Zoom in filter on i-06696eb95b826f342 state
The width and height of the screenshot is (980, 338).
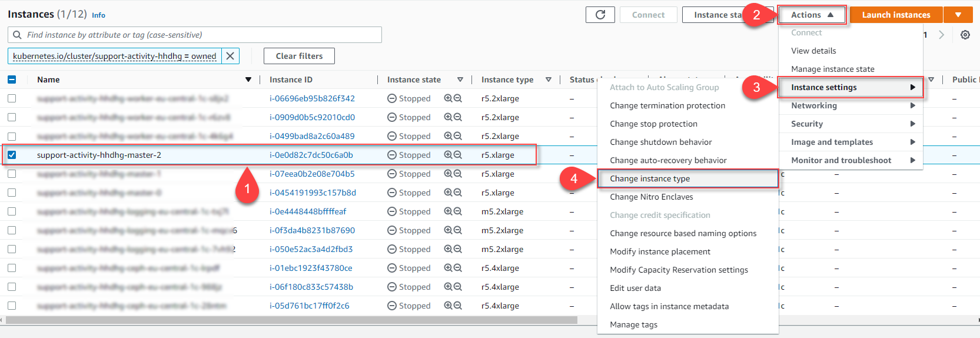(449, 98)
